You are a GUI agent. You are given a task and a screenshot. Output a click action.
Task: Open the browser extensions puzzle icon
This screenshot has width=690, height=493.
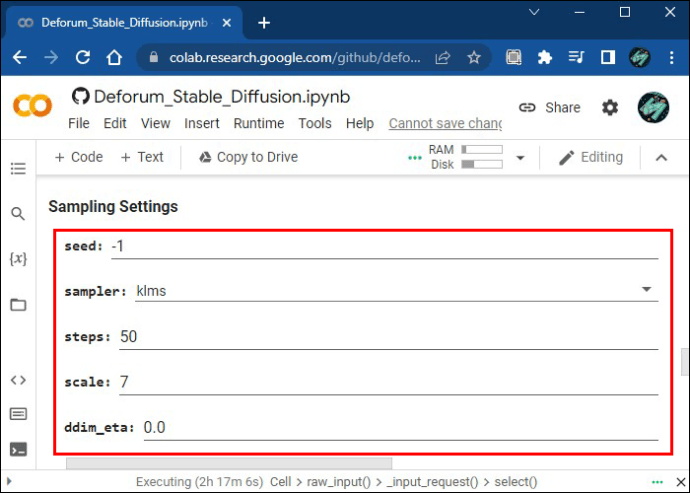click(x=545, y=57)
